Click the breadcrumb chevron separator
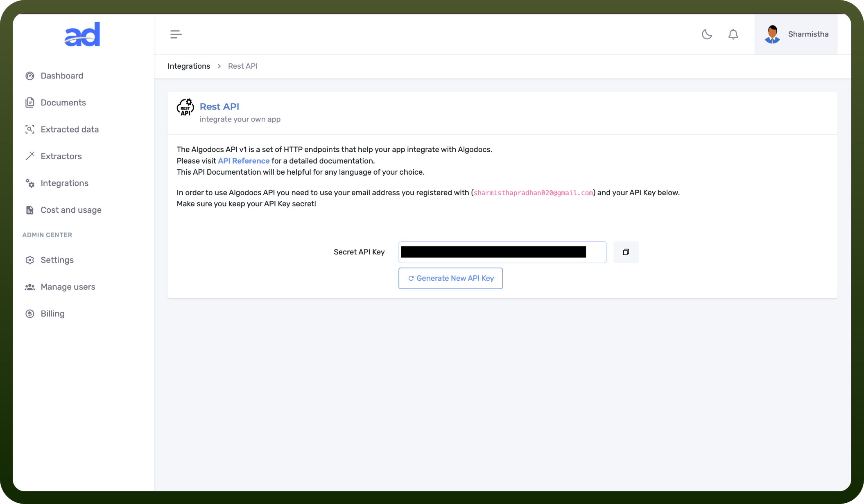This screenshot has width=864, height=504. [x=219, y=66]
